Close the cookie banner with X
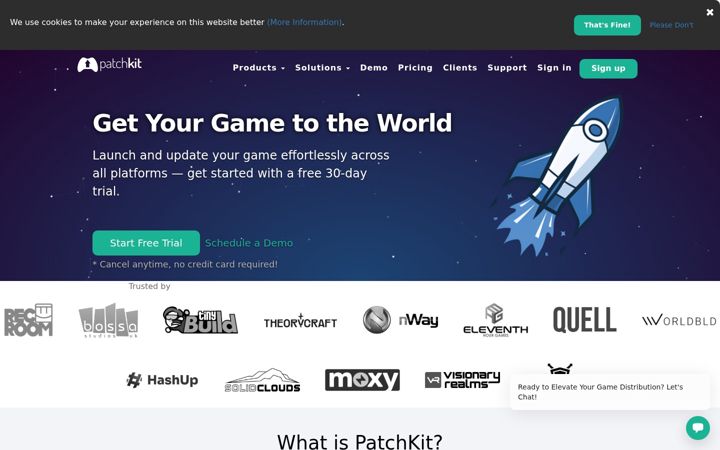The height and width of the screenshot is (450, 720). 709,12
